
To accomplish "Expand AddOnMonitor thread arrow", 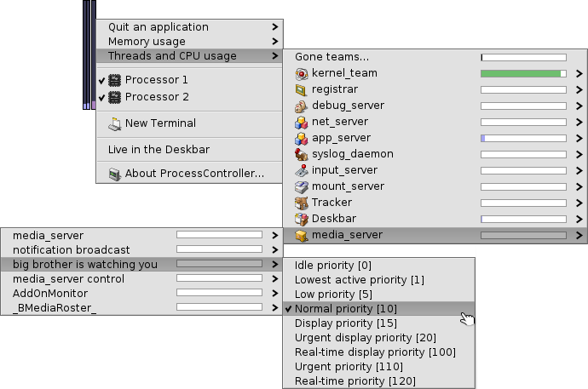I will pos(275,293).
